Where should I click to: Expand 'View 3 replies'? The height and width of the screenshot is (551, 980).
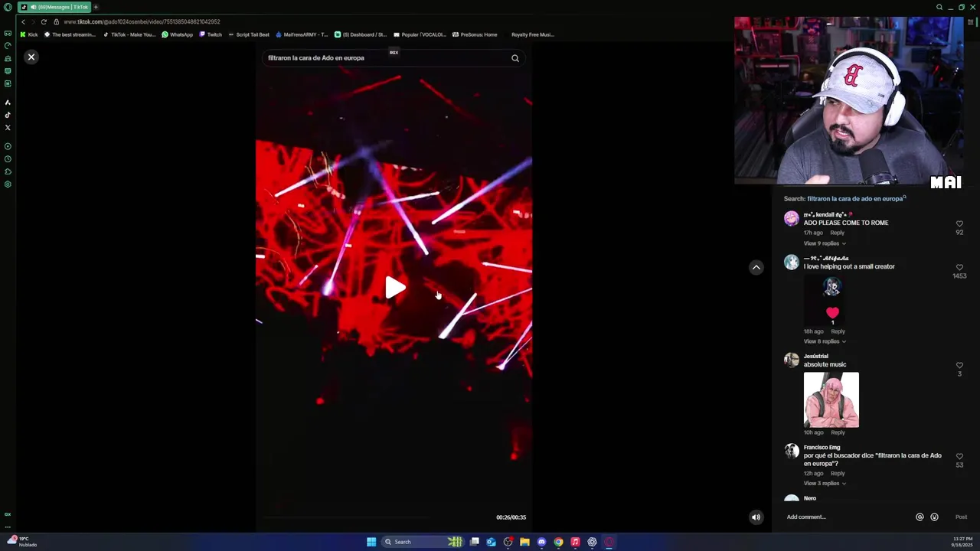click(825, 484)
